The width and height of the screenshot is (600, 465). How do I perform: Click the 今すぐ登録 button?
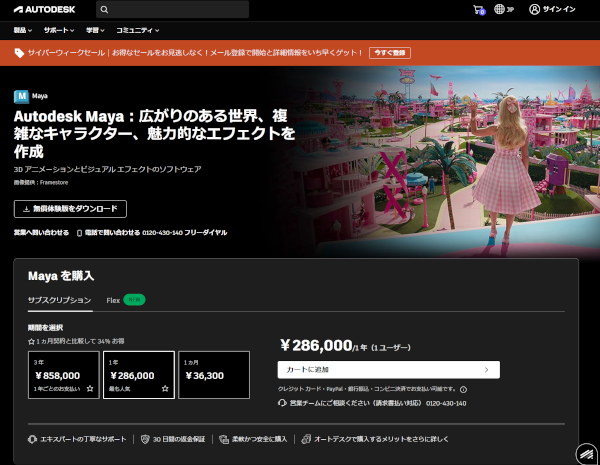390,53
